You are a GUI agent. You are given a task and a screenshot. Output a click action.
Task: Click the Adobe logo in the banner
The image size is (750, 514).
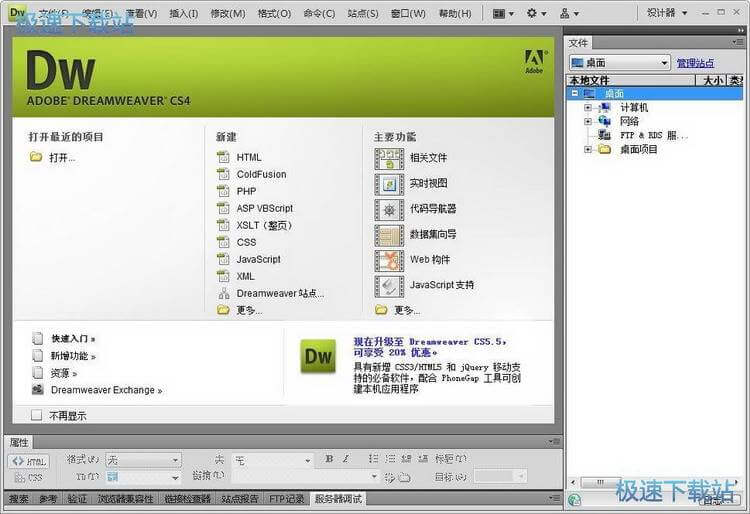534,62
